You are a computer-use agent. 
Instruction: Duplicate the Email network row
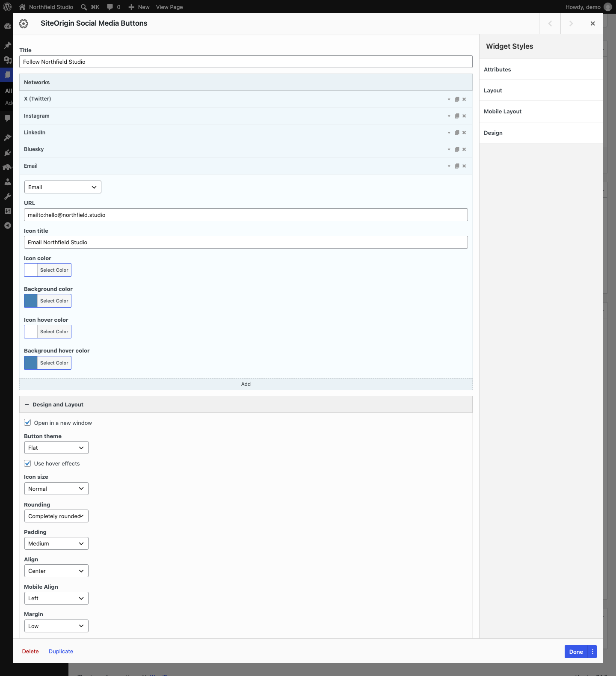coord(457,166)
